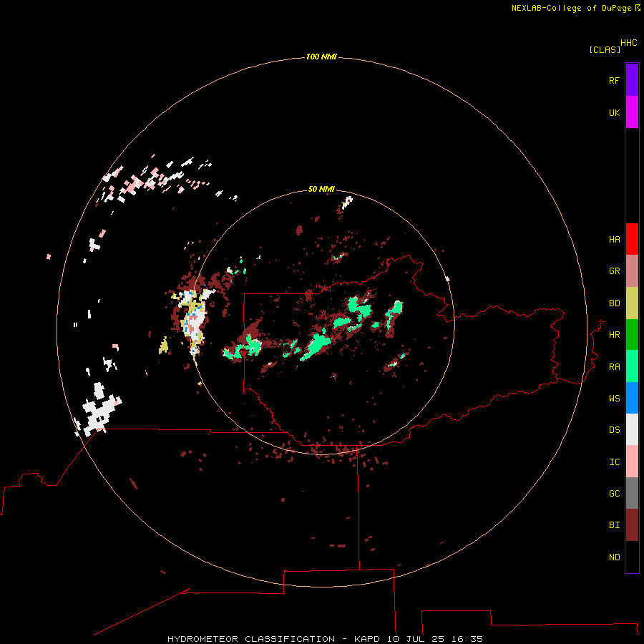
Task: Select the GR legend color block
Action: pos(632,271)
